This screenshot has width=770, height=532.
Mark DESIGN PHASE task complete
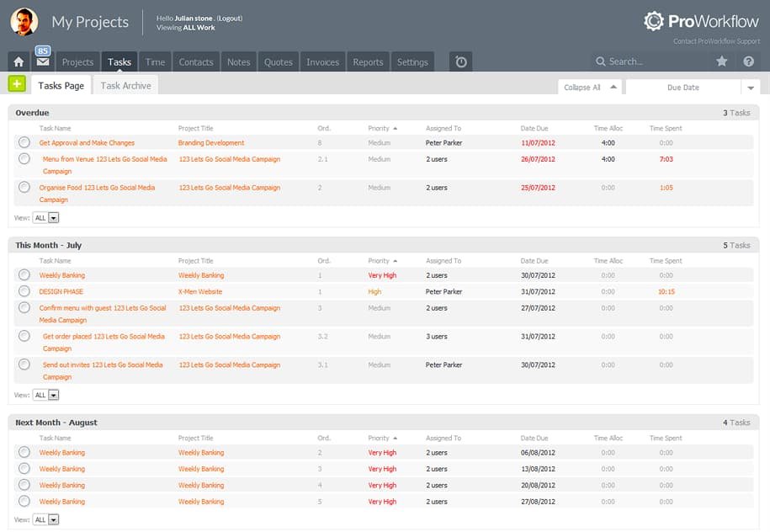pyautogui.click(x=24, y=291)
